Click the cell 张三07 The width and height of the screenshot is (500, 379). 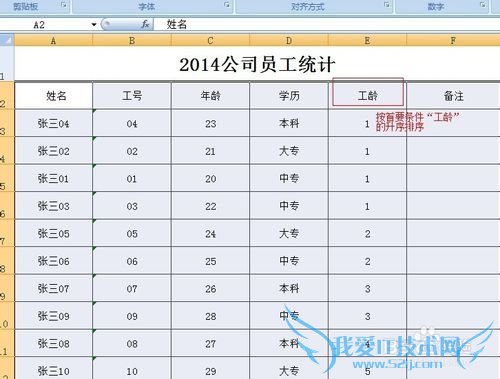pos(53,288)
